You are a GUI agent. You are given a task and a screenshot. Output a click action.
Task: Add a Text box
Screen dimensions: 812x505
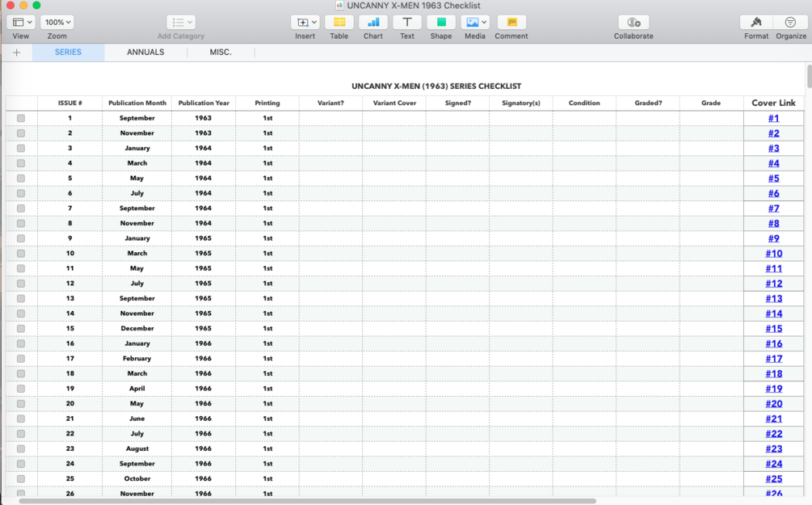(x=407, y=23)
